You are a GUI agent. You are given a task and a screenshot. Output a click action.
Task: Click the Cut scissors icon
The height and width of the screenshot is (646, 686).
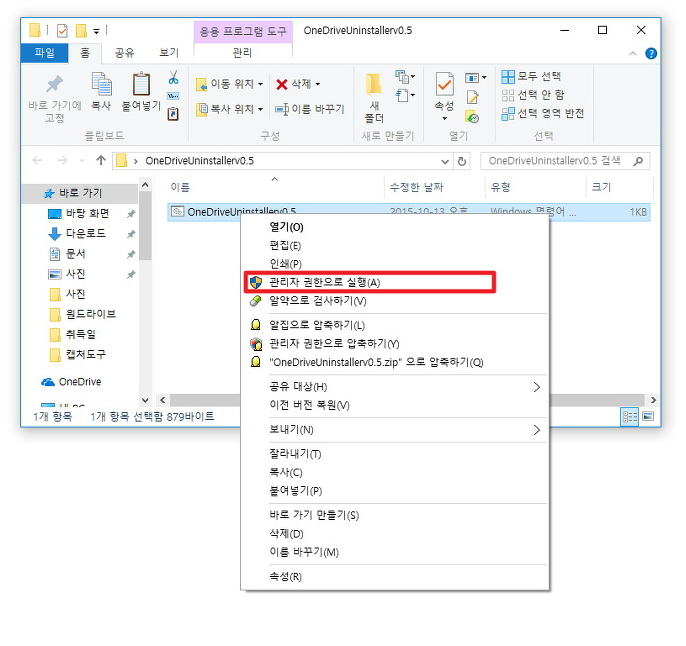click(173, 77)
